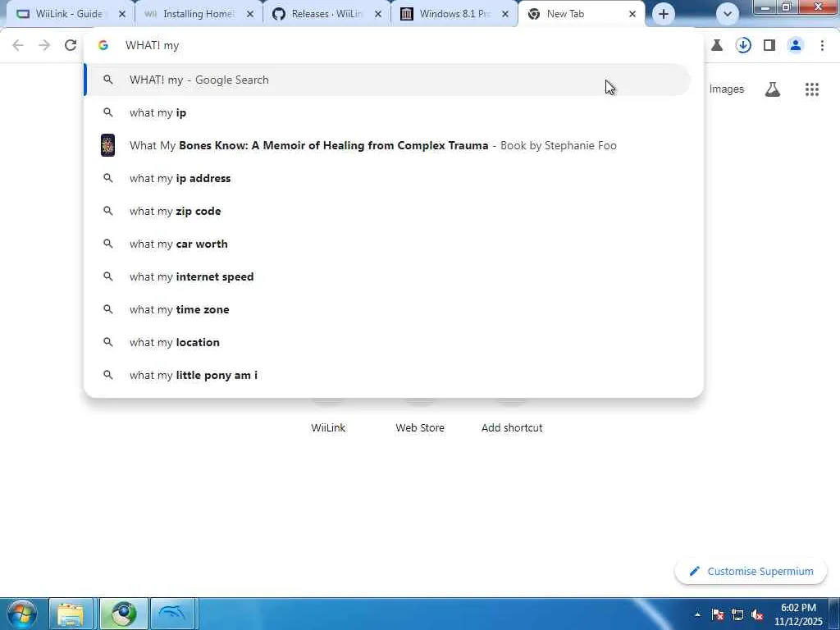840x630 pixels.
Task: Go forward with the forward arrow
Action: pyautogui.click(x=44, y=46)
